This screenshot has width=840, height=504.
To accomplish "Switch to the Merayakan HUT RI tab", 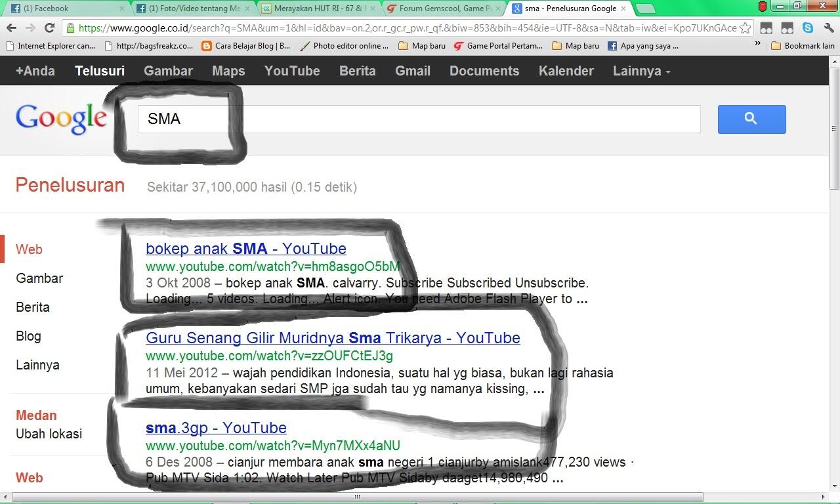I will point(316,9).
